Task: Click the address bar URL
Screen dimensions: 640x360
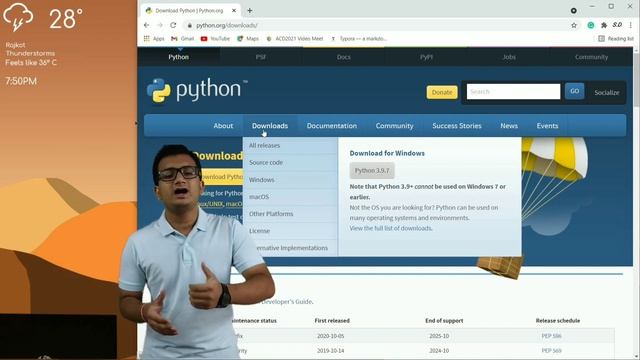Action: pos(227,25)
